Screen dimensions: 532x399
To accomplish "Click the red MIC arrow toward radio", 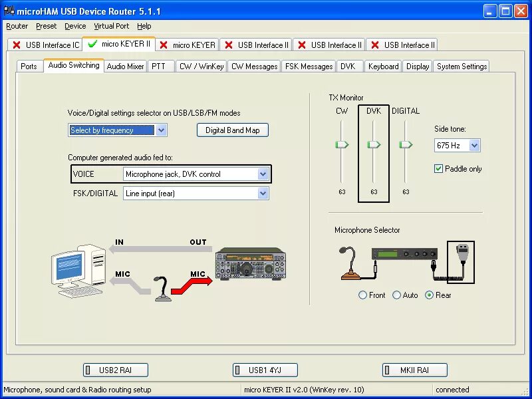I will (192, 285).
